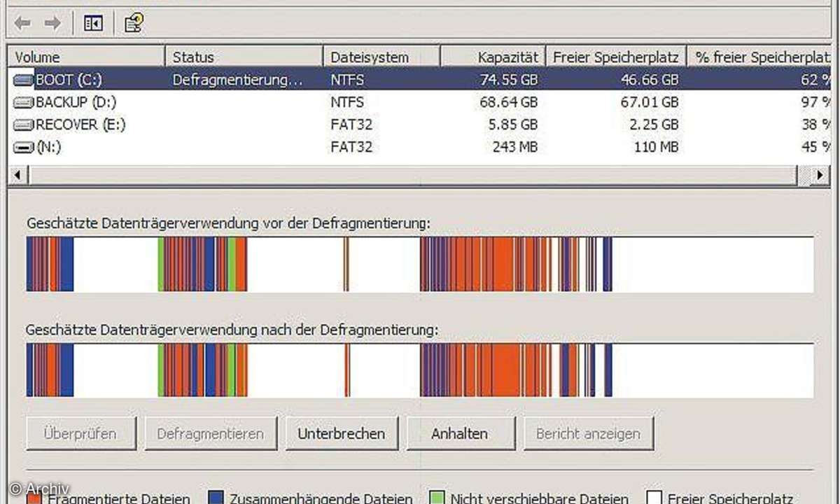Screen dimensions: 840x504
Task: Sort by the Volume column header
Action: tap(86, 57)
